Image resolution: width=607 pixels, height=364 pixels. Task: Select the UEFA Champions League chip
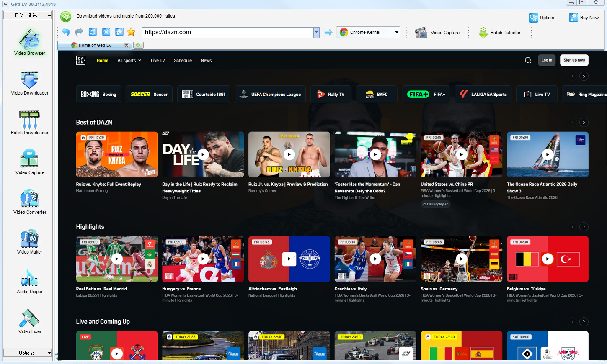pos(270,94)
